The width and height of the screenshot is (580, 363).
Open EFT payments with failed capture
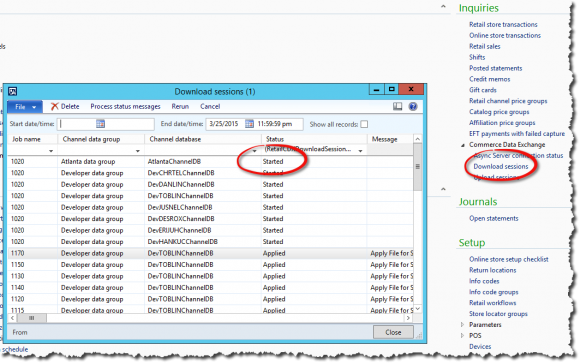point(517,134)
